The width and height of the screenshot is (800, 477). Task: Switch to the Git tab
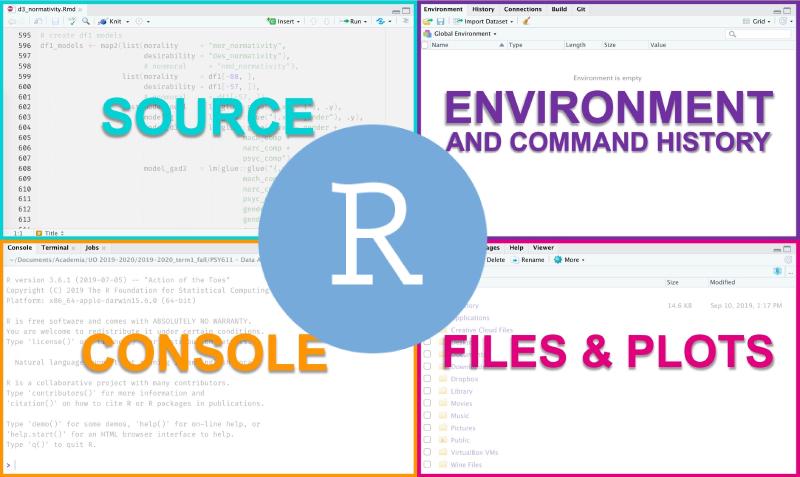pyautogui.click(x=581, y=9)
